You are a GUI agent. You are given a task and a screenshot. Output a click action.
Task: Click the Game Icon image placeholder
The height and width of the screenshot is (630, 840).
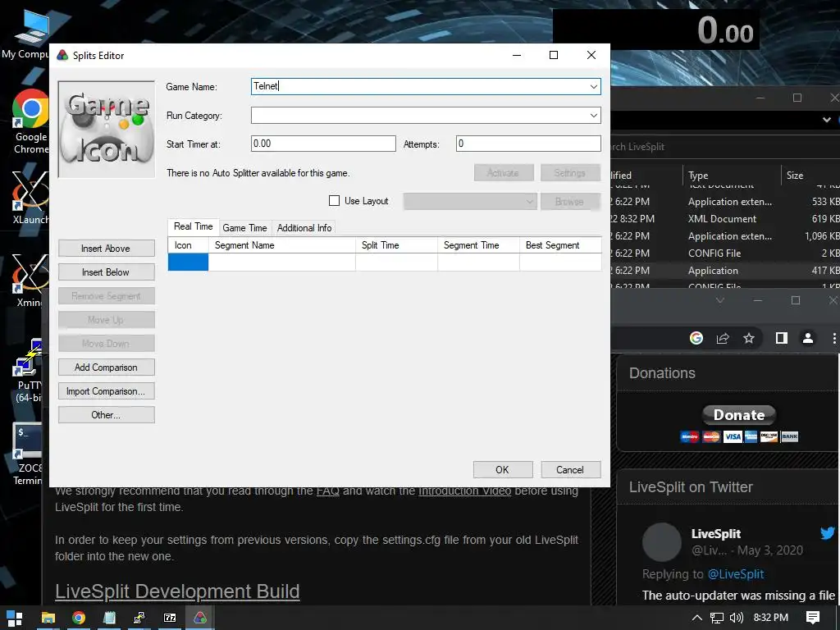pos(106,129)
